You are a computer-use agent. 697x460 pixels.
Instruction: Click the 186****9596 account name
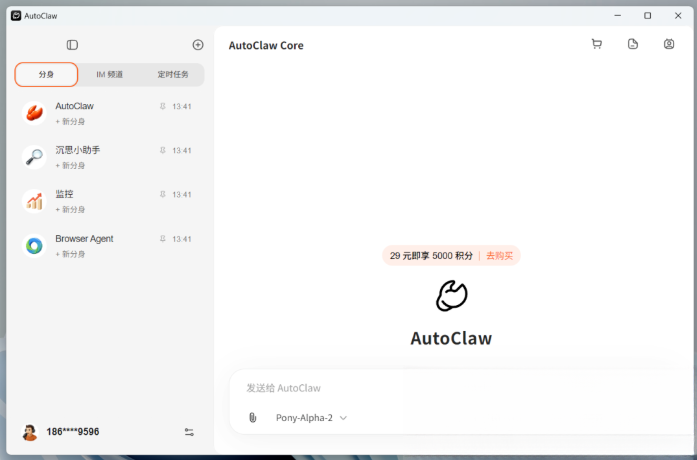tap(72, 432)
